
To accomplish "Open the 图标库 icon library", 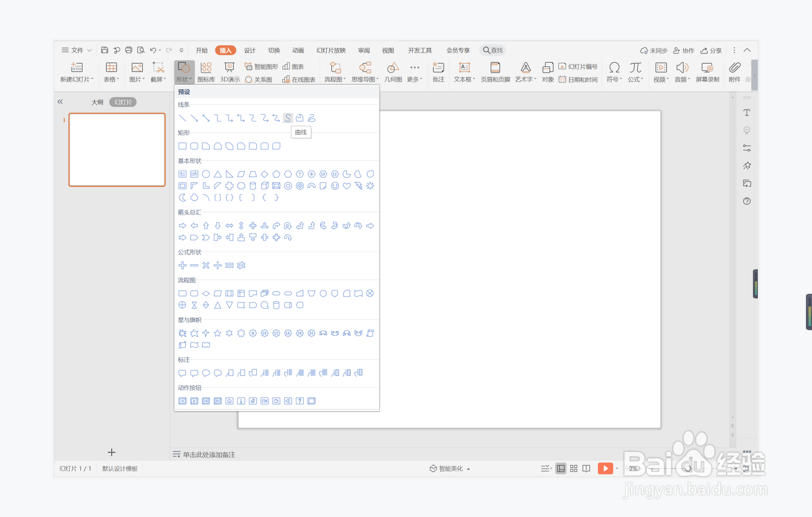I will pos(206,72).
